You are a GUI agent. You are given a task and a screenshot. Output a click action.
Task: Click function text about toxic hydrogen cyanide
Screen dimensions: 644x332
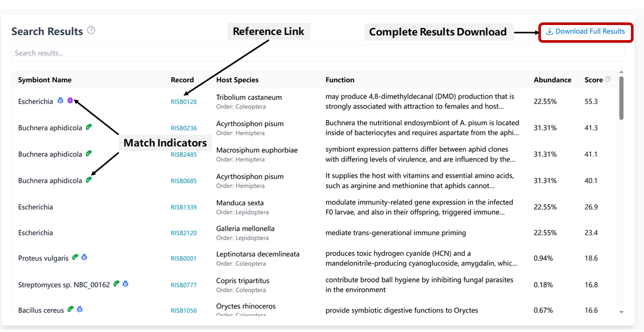point(422,259)
